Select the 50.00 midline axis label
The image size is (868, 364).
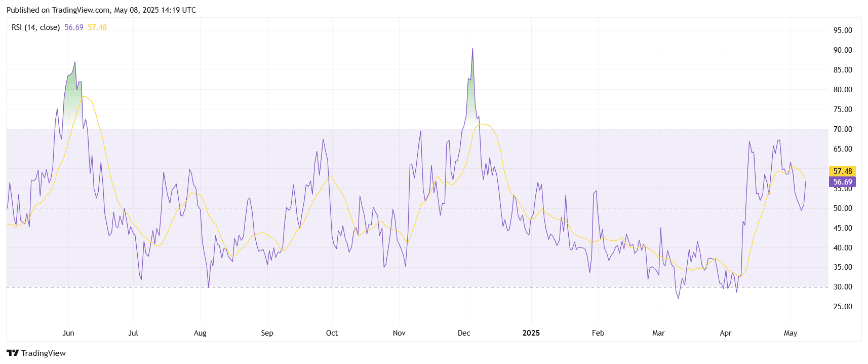[x=843, y=208]
